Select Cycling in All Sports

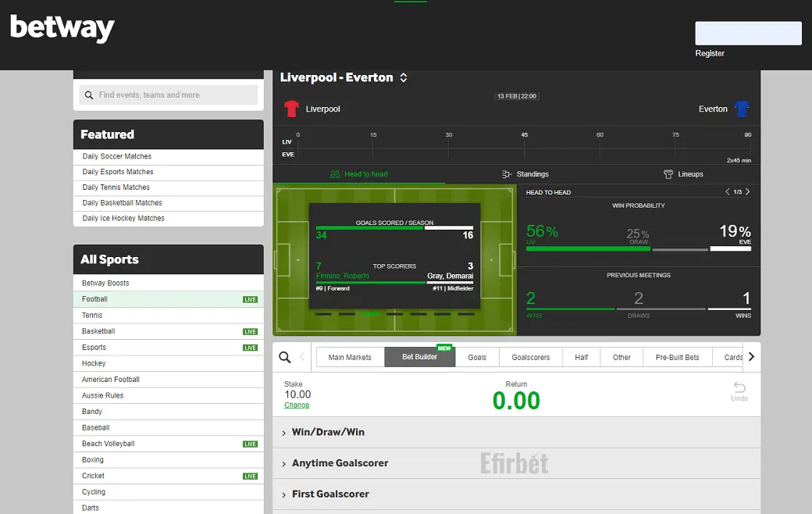[x=169, y=491]
